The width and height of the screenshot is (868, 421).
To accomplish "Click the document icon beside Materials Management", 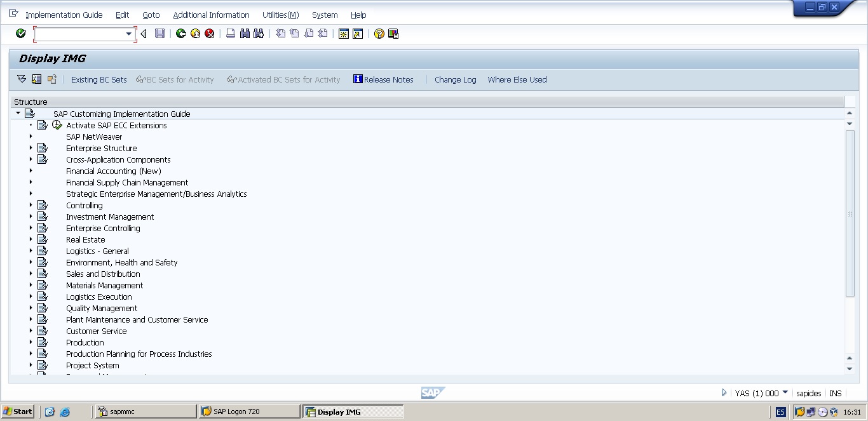I will pos(43,285).
